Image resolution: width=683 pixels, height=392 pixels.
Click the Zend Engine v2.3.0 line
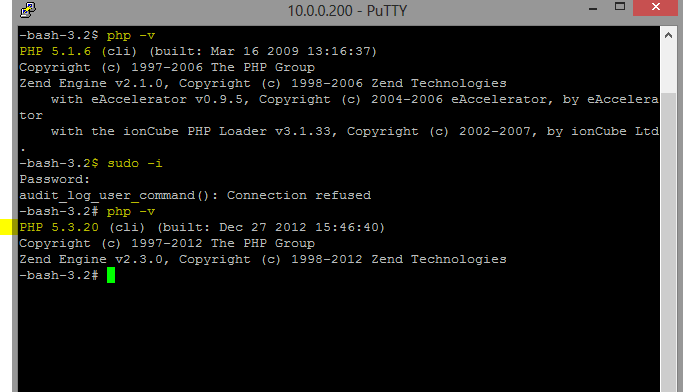coord(263,260)
